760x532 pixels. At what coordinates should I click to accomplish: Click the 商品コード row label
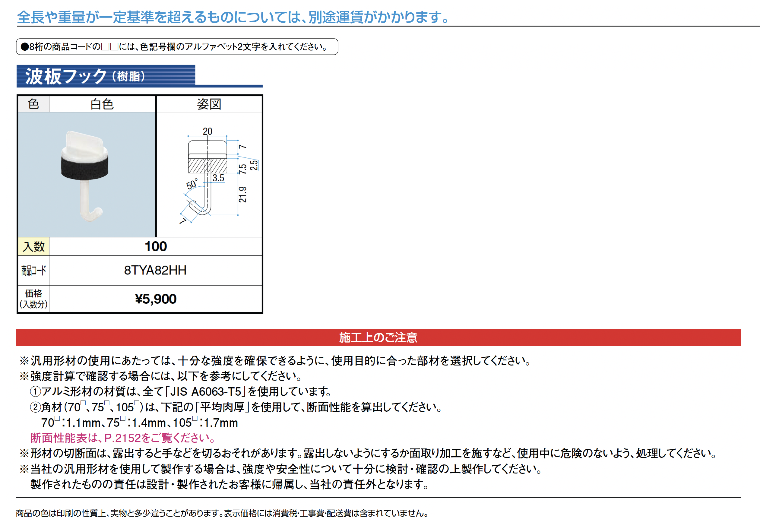point(33,271)
